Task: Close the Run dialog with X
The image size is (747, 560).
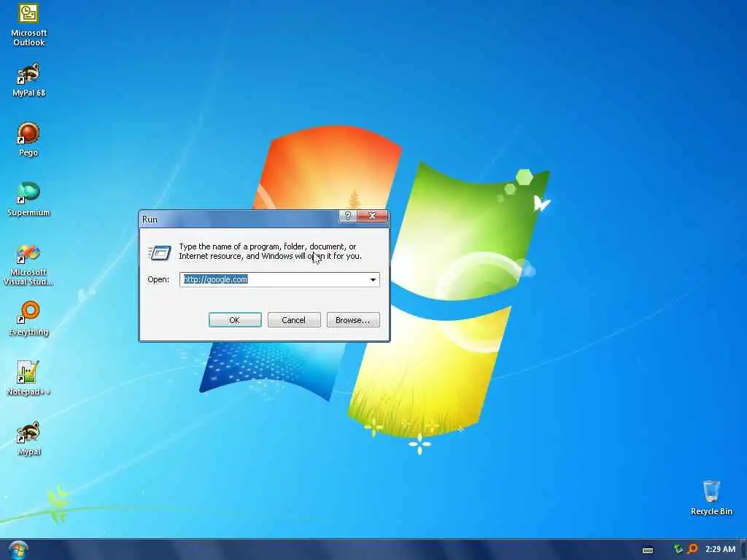Action: (x=372, y=216)
